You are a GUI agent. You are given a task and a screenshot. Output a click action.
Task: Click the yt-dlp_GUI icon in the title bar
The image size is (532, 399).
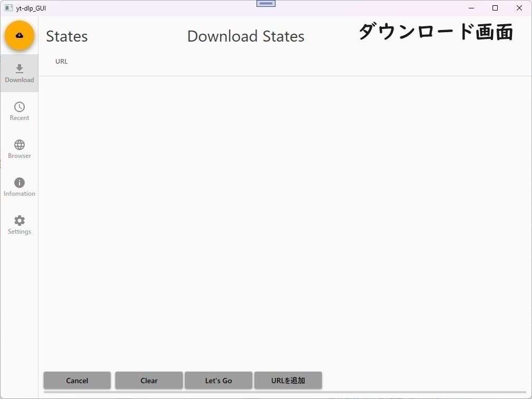(8, 8)
